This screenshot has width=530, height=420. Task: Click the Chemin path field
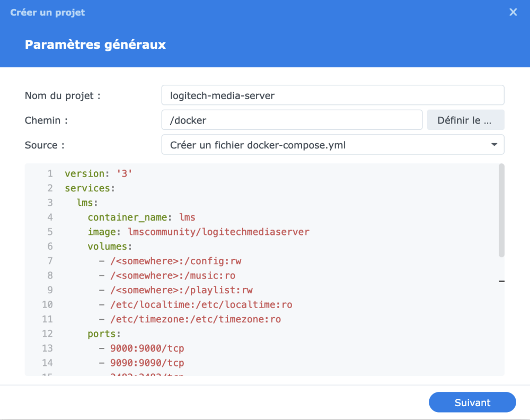tap(291, 120)
